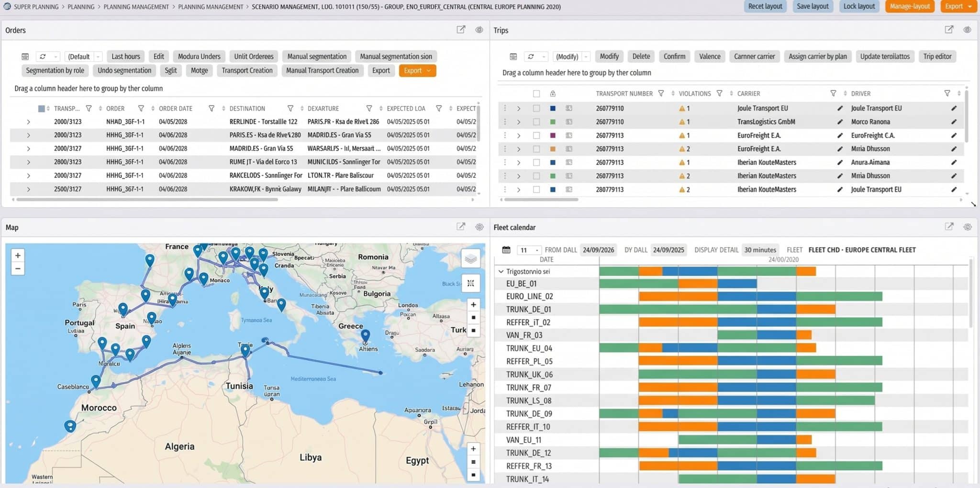
Task: Click purple color swatch of EuroFreight trip
Action: [x=553, y=135]
